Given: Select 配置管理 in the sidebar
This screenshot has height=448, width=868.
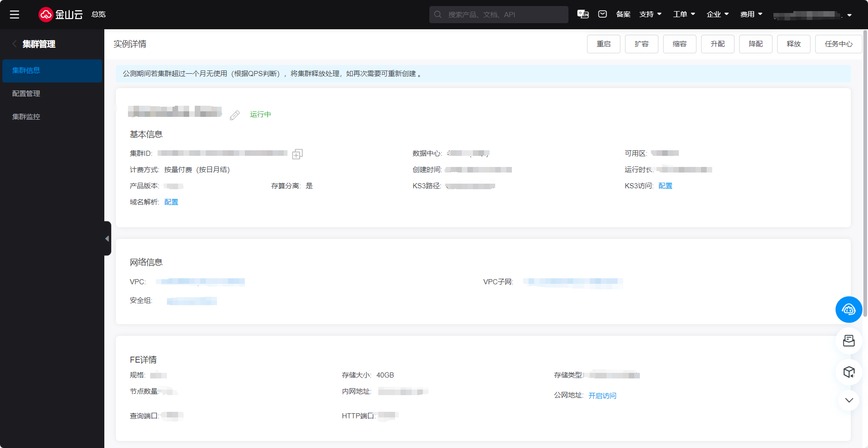Looking at the screenshot, I should tap(26, 94).
